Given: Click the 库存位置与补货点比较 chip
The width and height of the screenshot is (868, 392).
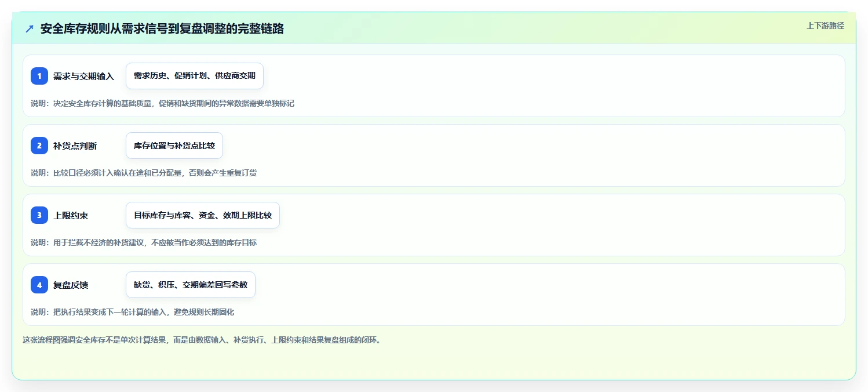Looking at the screenshot, I should tap(174, 146).
